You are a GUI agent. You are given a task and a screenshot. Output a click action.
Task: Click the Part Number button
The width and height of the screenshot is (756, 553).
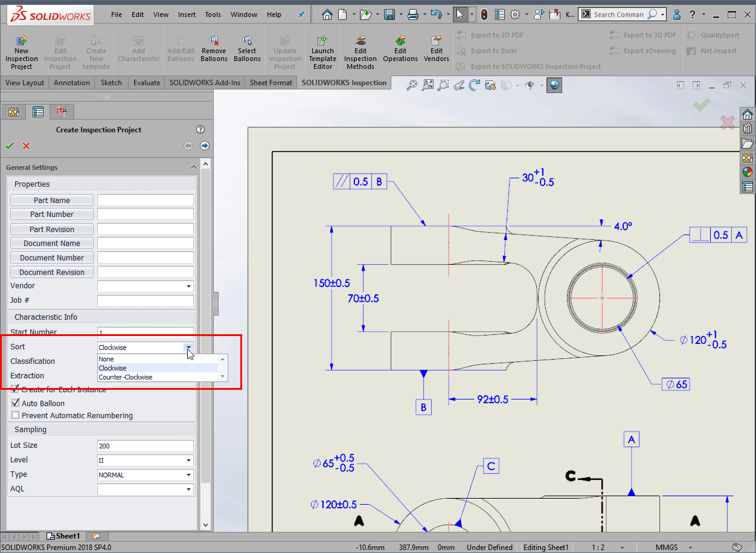(x=52, y=215)
